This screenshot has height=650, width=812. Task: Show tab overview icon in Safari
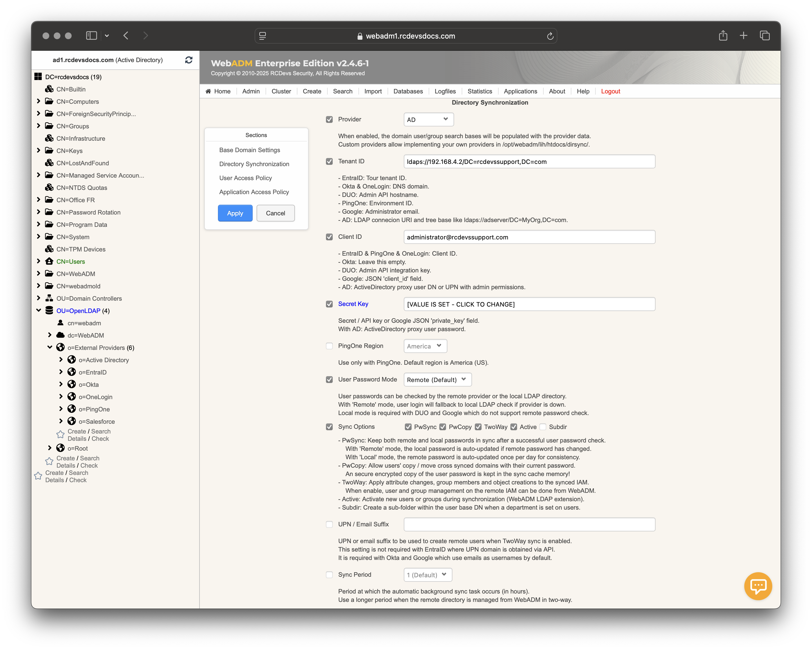(764, 36)
